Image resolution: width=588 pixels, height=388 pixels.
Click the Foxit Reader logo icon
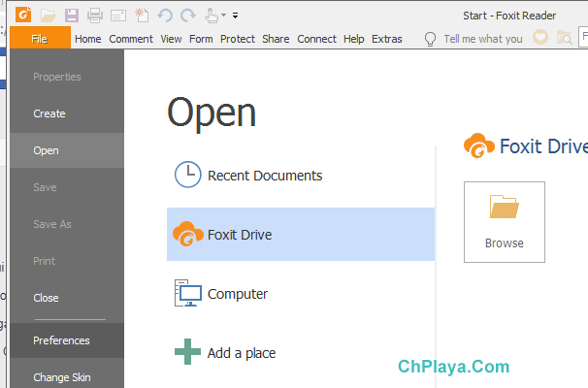[23, 15]
